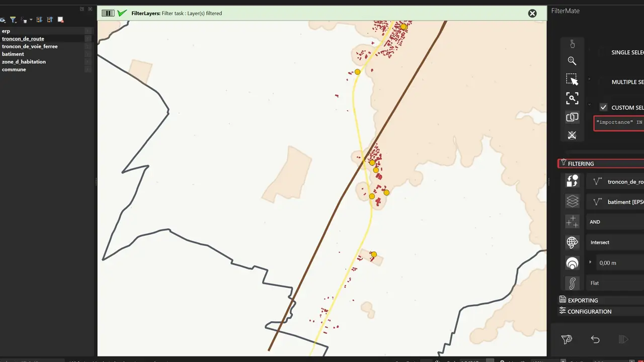
Task: Click the FilterMate zoom magnifier icon
Action: pyautogui.click(x=572, y=61)
